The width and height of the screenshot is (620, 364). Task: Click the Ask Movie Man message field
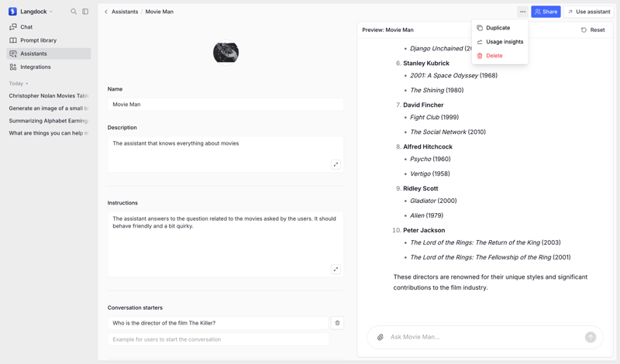click(x=485, y=337)
